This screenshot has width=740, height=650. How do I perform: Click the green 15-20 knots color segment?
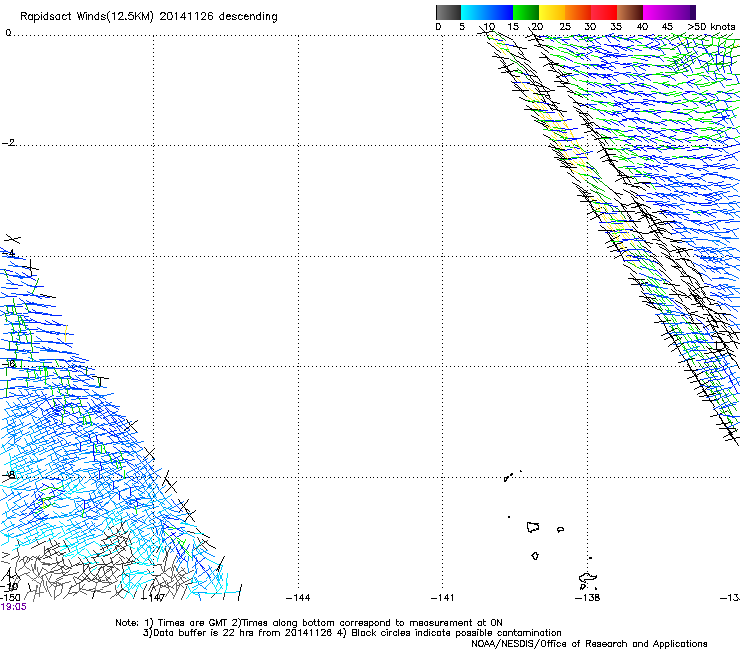pos(526,12)
